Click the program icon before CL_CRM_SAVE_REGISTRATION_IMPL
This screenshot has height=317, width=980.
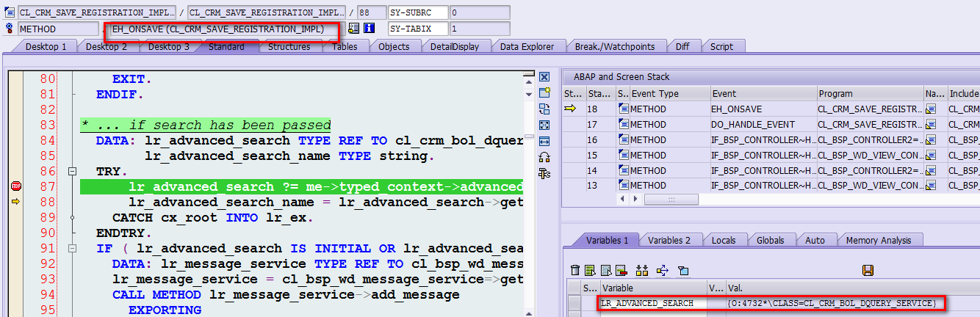[10, 12]
